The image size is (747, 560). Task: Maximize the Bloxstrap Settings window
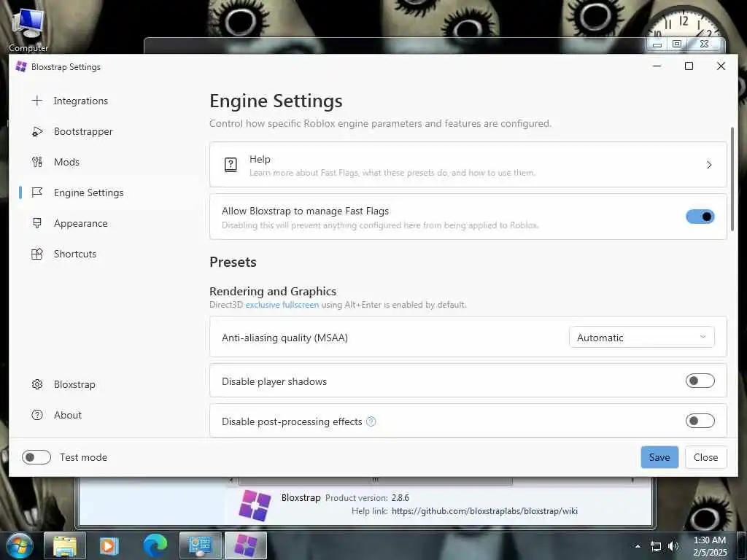click(x=689, y=66)
